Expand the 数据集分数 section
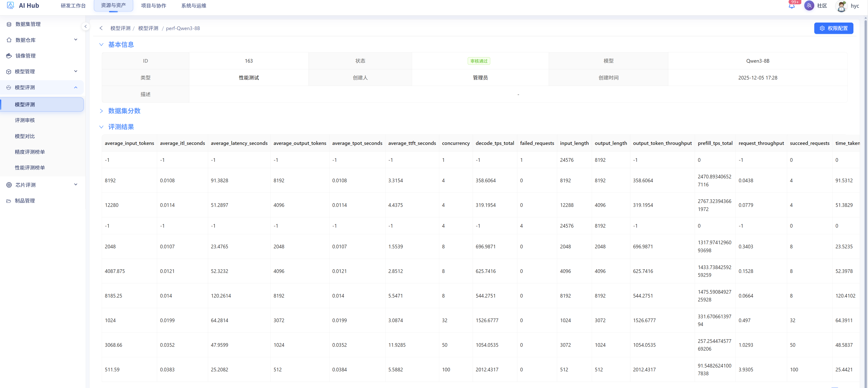The width and height of the screenshot is (868, 388). point(101,111)
